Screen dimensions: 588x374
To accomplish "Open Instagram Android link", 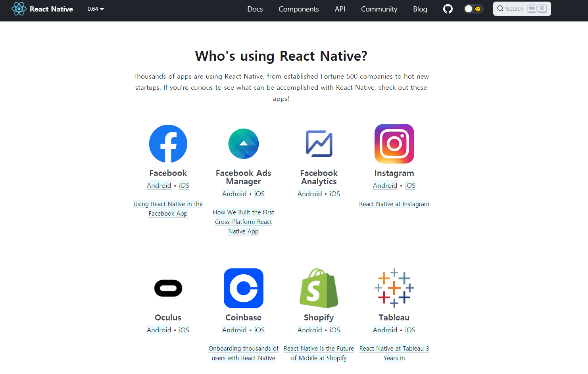I will (385, 185).
